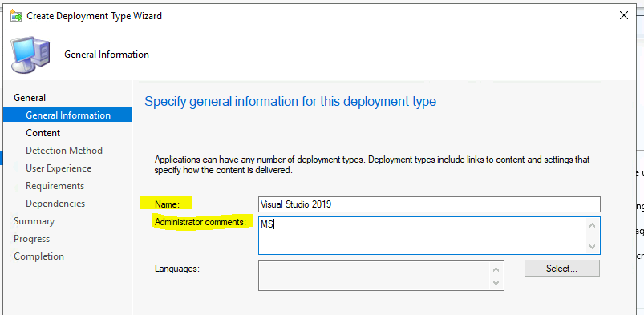The image size is (644, 315).
Task: Click 'Create Deployment Type Wizard' title text
Action: [94, 15]
